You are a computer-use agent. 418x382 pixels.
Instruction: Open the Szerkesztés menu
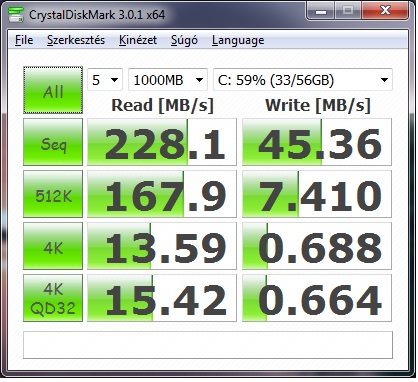(76, 40)
